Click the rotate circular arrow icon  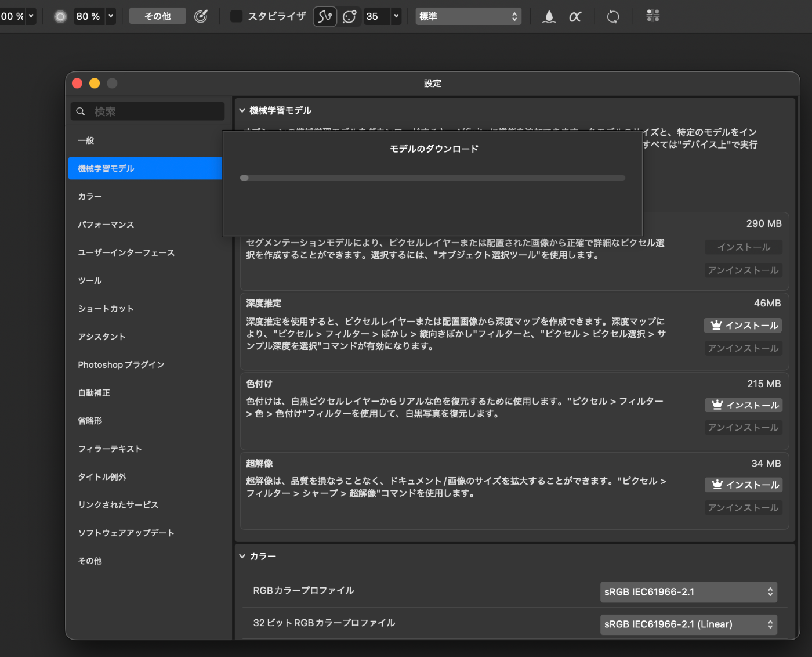tap(613, 16)
